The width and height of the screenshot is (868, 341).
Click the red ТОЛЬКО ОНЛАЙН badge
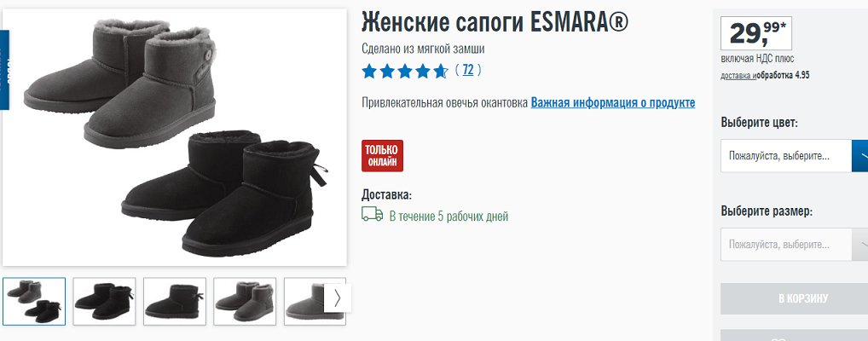coord(383,155)
